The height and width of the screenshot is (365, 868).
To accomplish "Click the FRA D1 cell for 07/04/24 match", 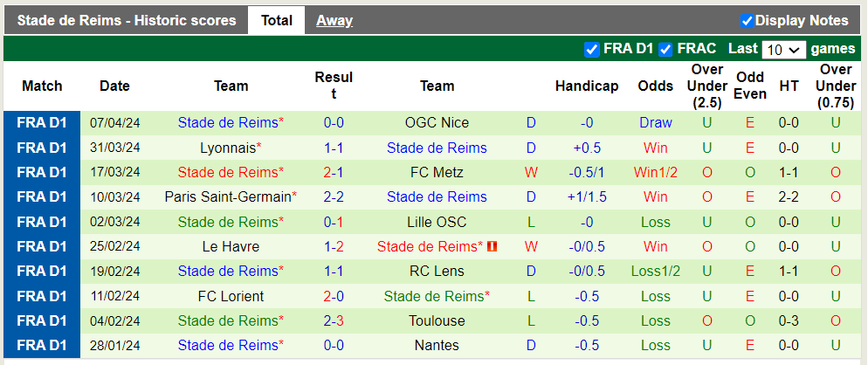I will pos(42,123).
